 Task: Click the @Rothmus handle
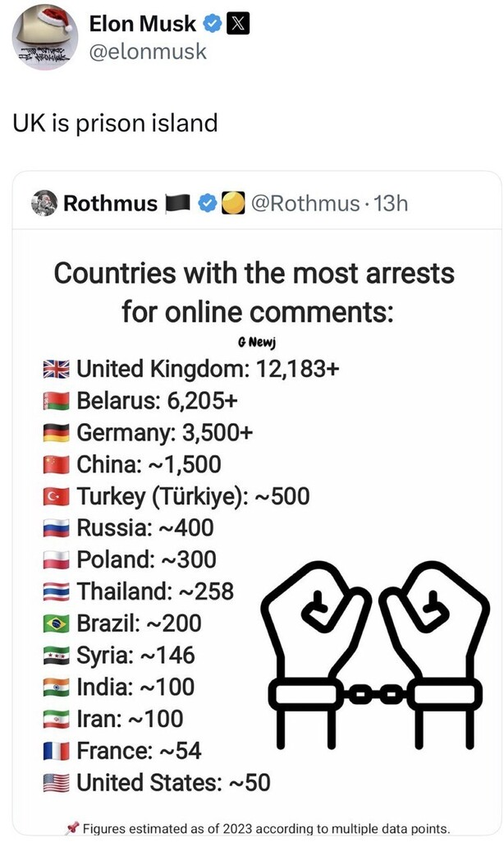(305, 202)
